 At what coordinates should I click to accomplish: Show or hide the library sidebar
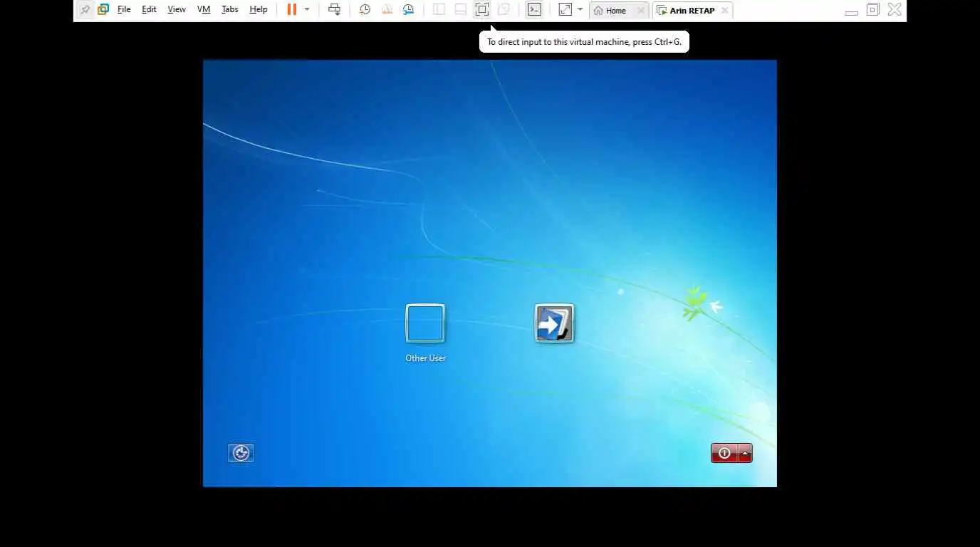click(439, 10)
